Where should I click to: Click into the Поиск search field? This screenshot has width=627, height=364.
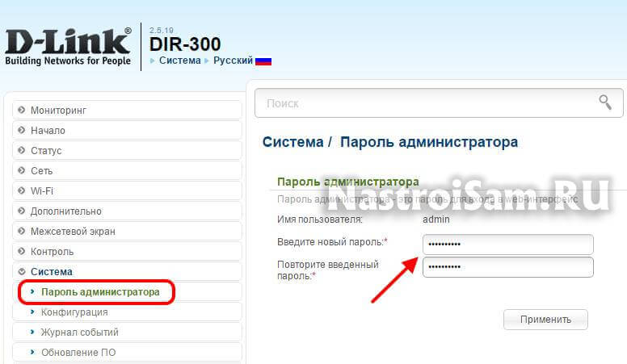pos(439,103)
